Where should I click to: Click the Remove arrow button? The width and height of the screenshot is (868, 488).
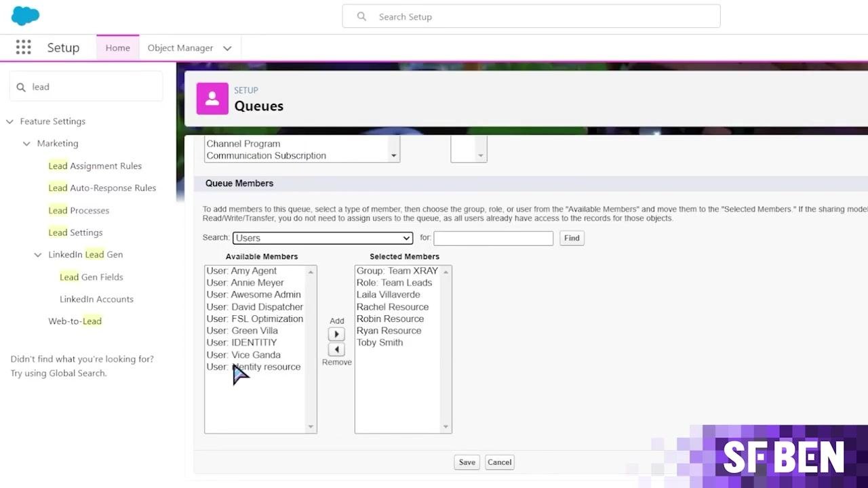[x=336, y=349]
